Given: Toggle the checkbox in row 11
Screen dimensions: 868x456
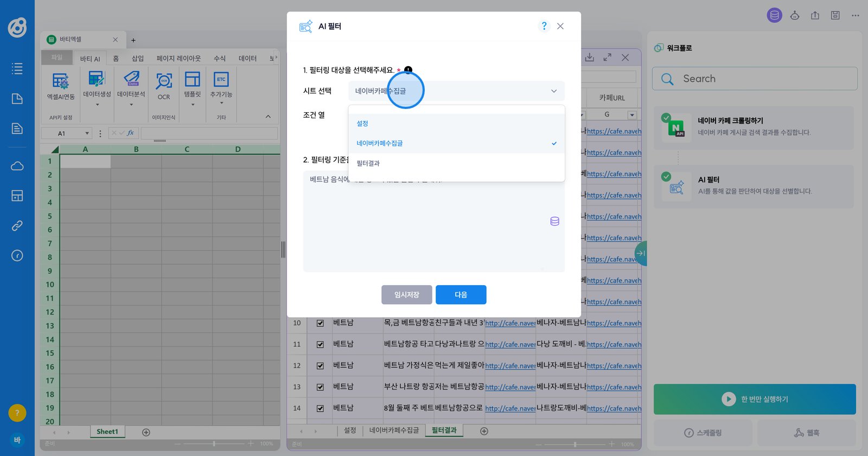Looking at the screenshot, I should pos(320,344).
